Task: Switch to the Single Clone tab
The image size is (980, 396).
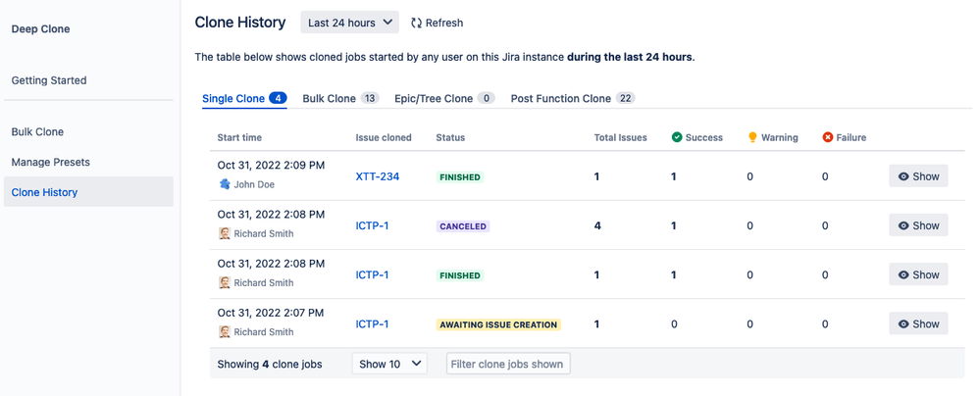Action: point(244,99)
